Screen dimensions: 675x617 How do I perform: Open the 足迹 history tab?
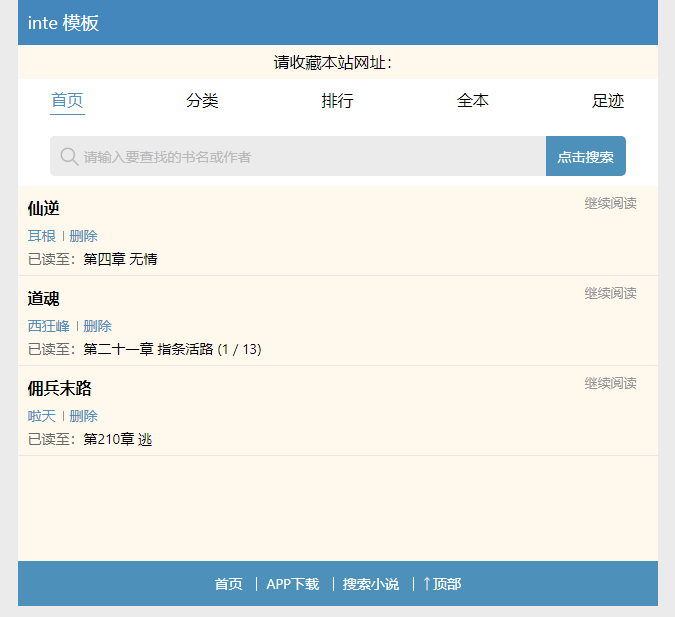coord(607,101)
